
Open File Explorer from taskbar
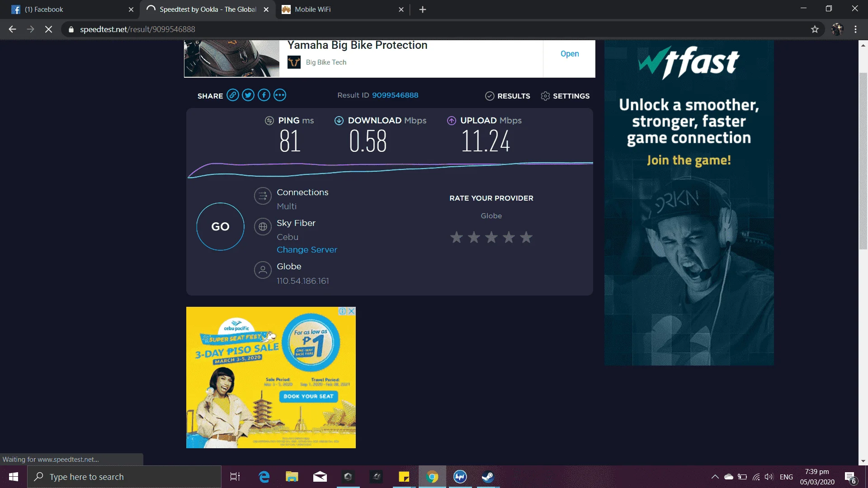(292, 477)
